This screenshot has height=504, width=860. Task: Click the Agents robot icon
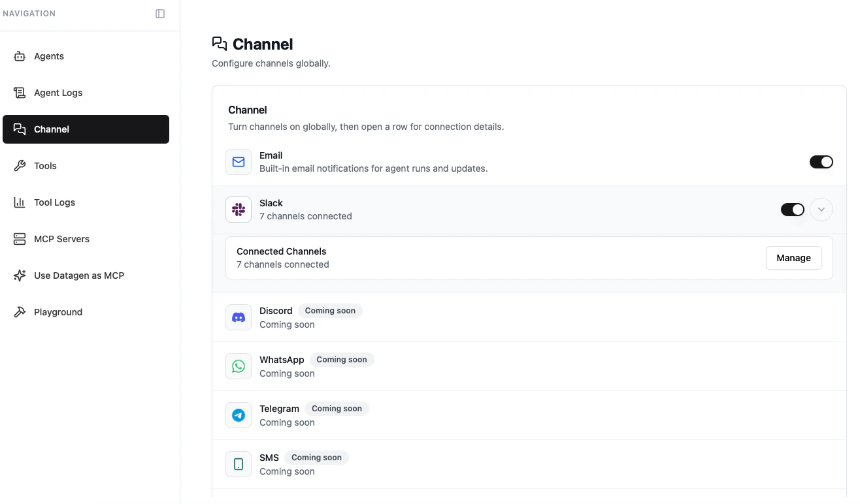20,56
